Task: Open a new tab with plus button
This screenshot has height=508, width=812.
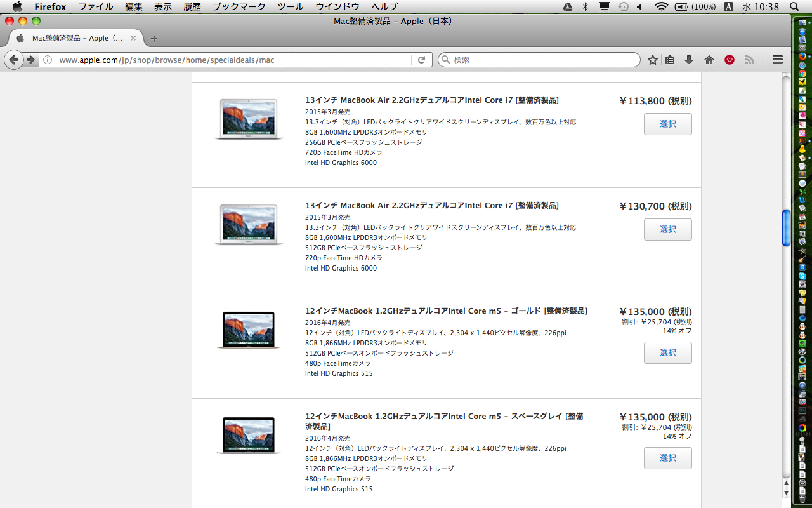Action: coord(154,38)
